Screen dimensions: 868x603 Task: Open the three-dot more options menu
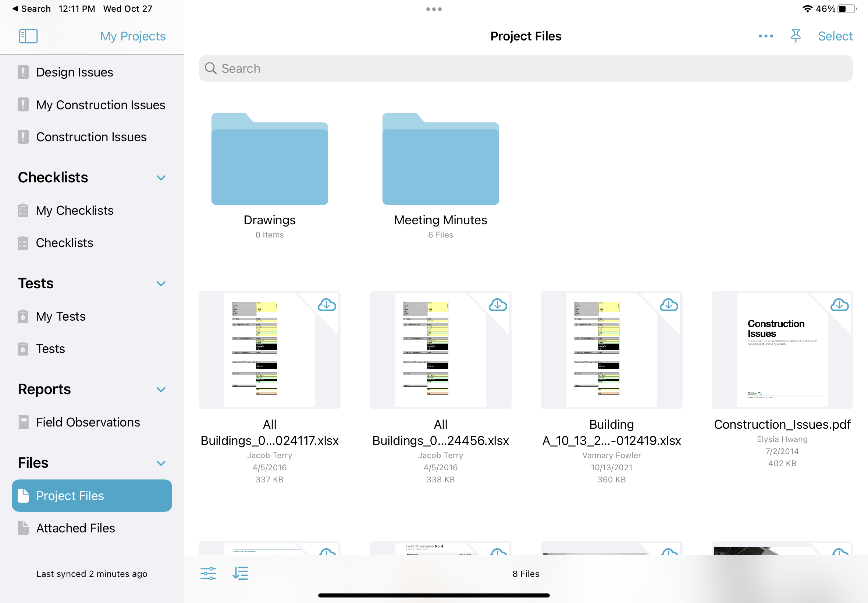point(766,36)
